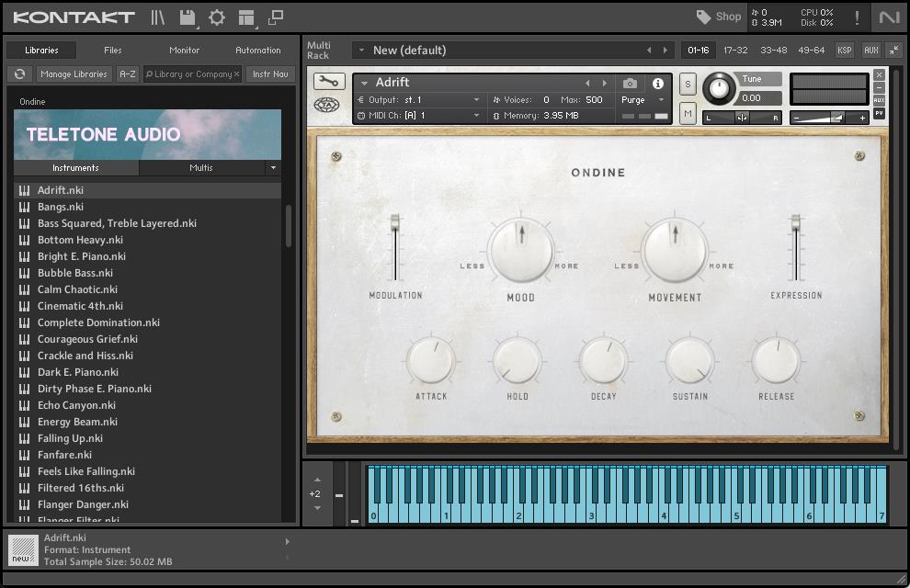Open the instrument info icon
The image size is (910, 588).
click(x=658, y=84)
